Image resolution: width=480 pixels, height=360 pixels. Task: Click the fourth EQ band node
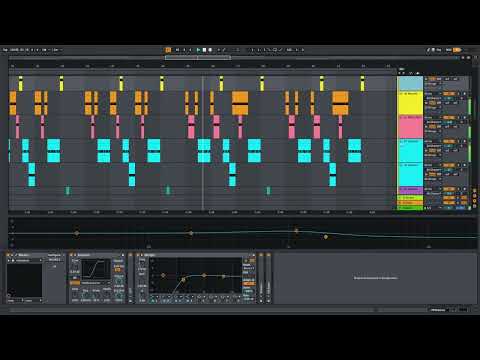tap(224, 276)
